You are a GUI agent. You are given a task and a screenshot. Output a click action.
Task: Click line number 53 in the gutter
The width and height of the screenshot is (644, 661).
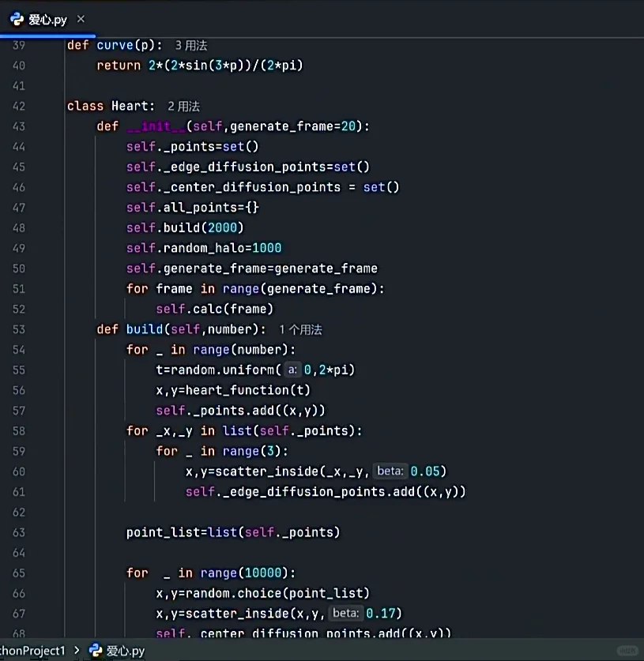pos(18,329)
